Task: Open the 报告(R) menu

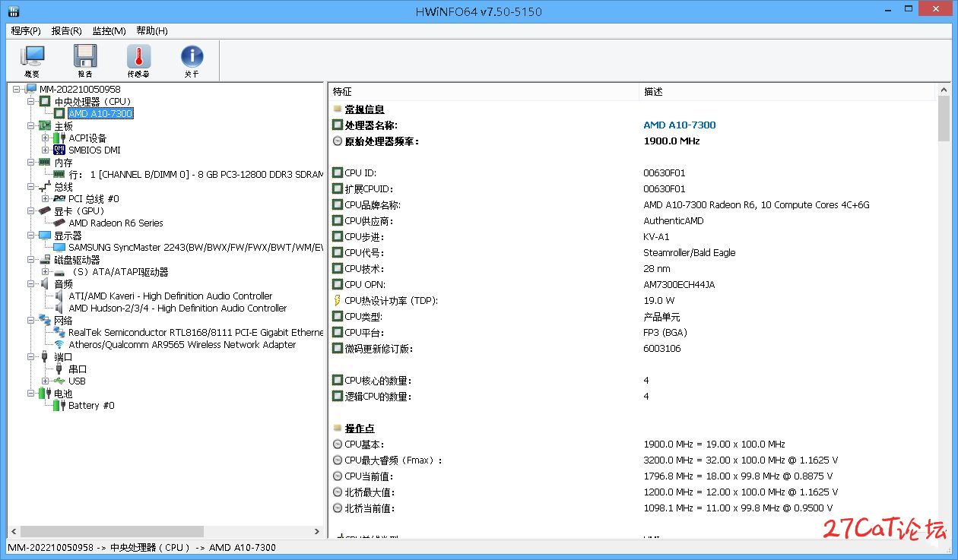Action: (66, 30)
